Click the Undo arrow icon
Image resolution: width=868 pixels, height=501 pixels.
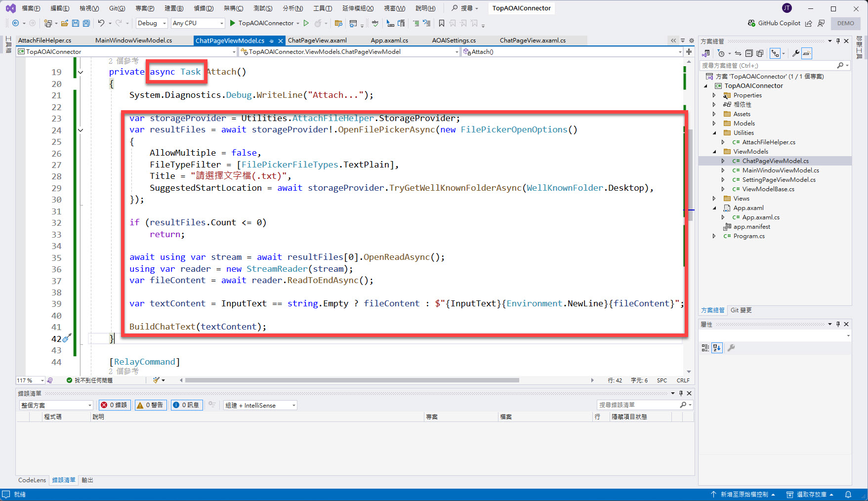coord(101,23)
